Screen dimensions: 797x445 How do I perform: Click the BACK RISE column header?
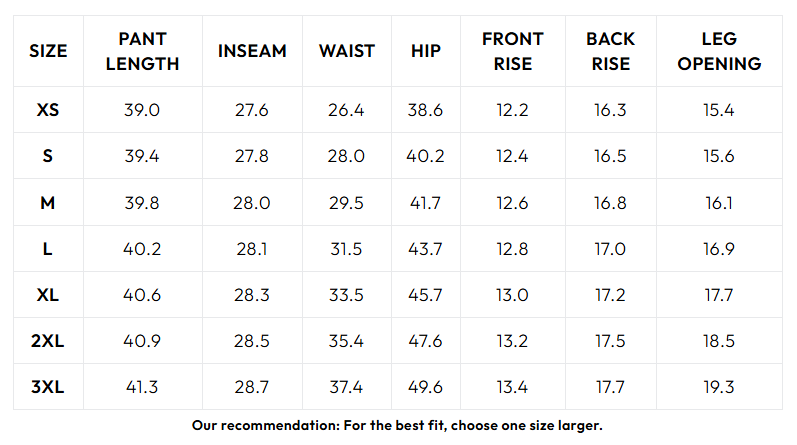(x=610, y=51)
